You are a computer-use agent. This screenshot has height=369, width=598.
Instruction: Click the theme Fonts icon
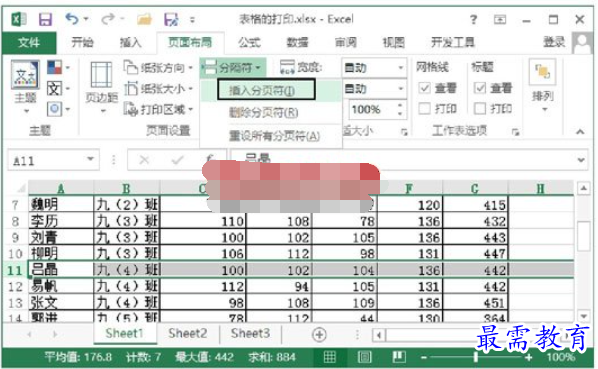pyautogui.click(x=55, y=88)
